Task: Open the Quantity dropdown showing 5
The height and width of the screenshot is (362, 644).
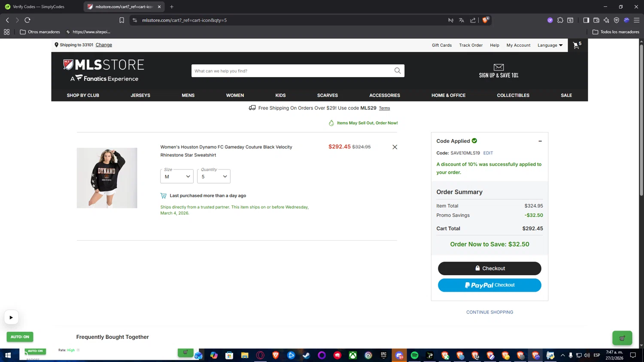Action: click(x=214, y=176)
